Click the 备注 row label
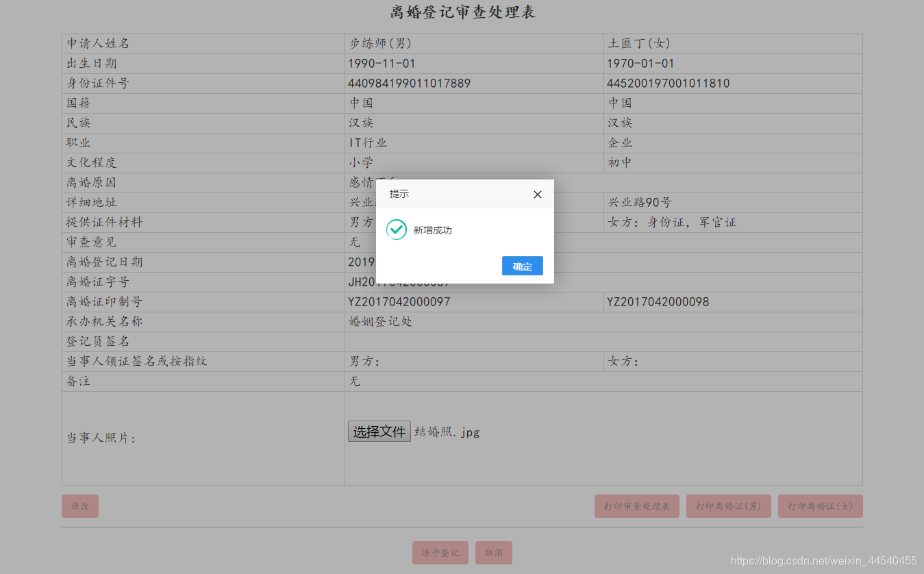The width and height of the screenshot is (924, 574). tap(78, 381)
